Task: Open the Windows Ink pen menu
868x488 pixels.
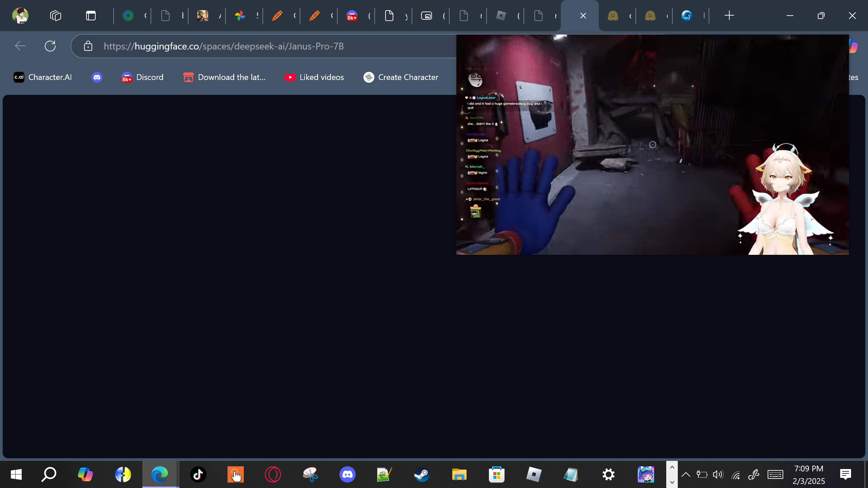Action: 753,474
